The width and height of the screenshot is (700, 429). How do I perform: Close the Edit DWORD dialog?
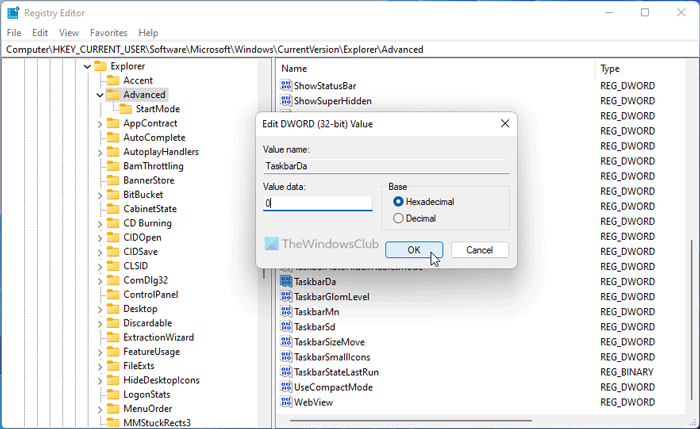click(505, 124)
